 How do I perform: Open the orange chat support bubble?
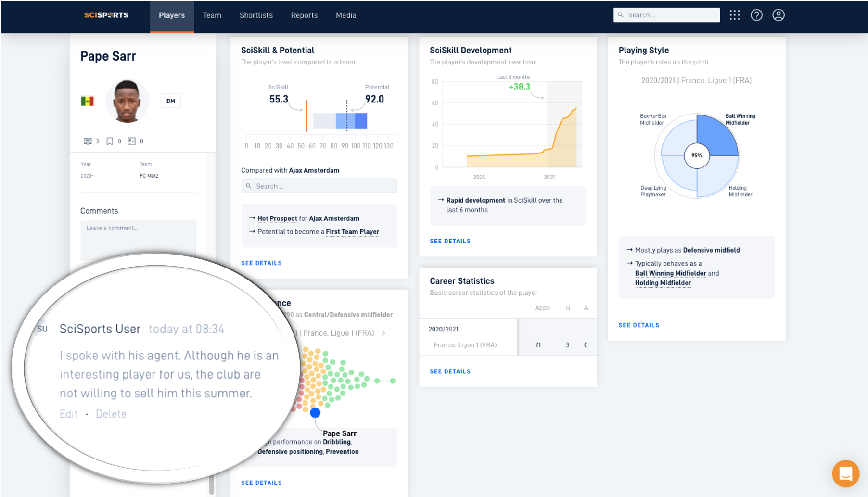coord(845,473)
